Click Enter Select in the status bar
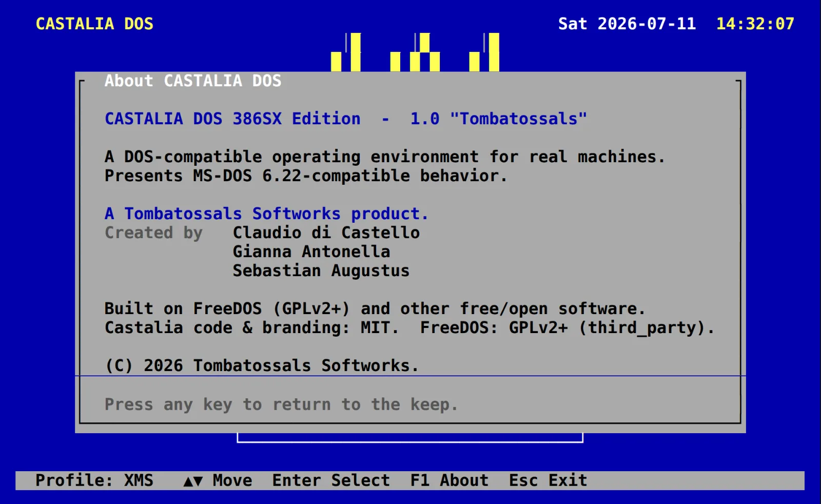 click(331, 481)
